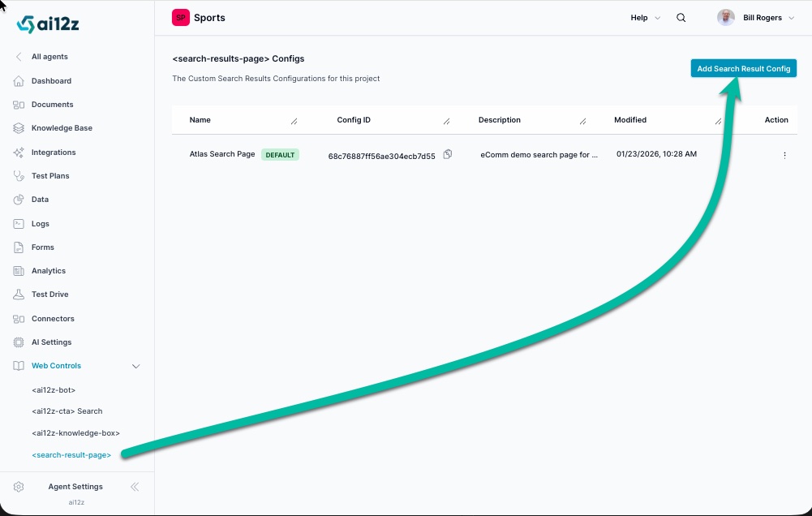Viewport: 812px width, 516px height.
Task: Collapse the sidebar with double-chevron icon
Action: (135, 487)
